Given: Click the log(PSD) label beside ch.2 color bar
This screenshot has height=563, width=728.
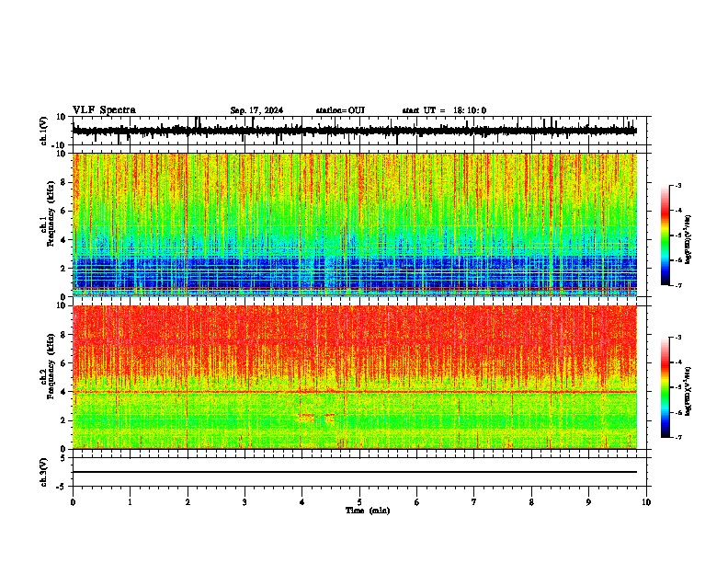Looking at the screenshot, I should [x=688, y=391].
